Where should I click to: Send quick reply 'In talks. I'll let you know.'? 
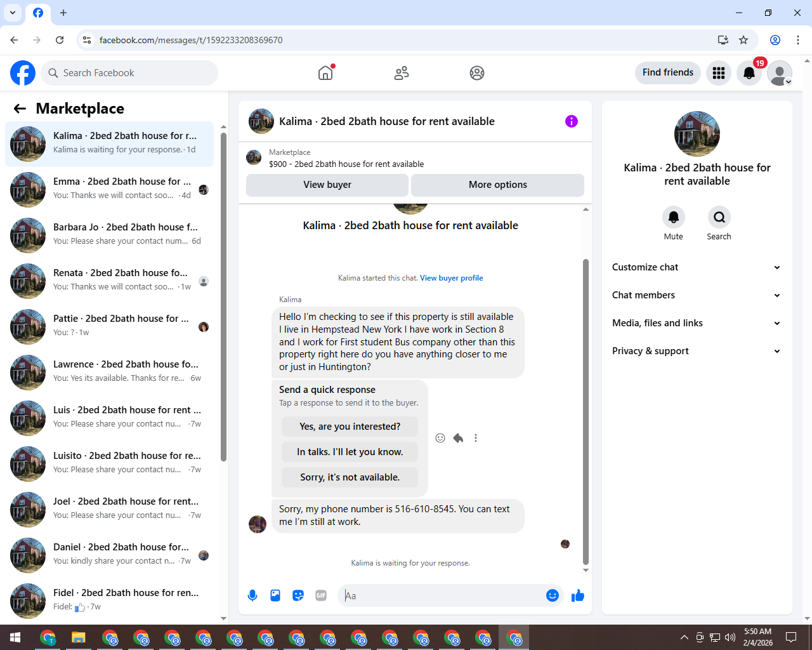point(350,452)
